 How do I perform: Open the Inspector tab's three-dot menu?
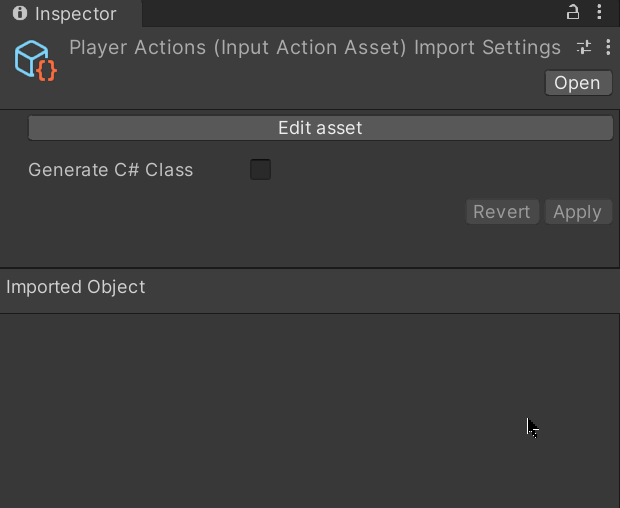click(599, 13)
